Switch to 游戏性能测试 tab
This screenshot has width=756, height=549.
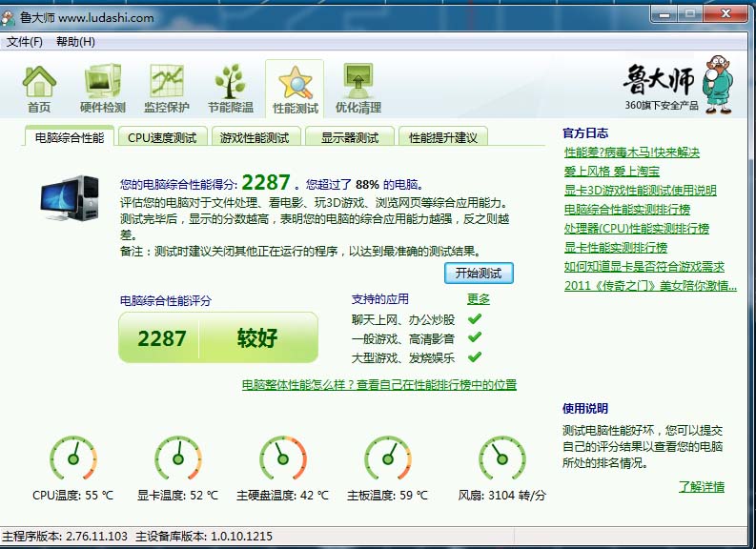(x=255, y=137)
